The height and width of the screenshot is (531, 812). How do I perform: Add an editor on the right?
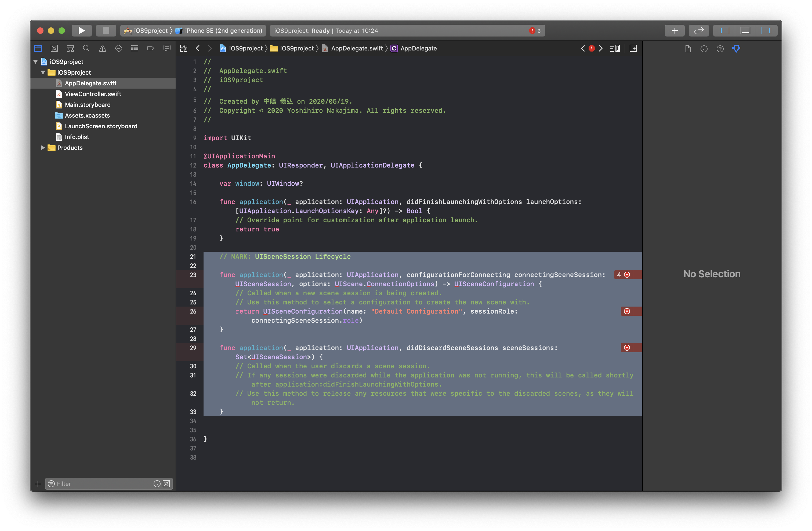point(633,48)
